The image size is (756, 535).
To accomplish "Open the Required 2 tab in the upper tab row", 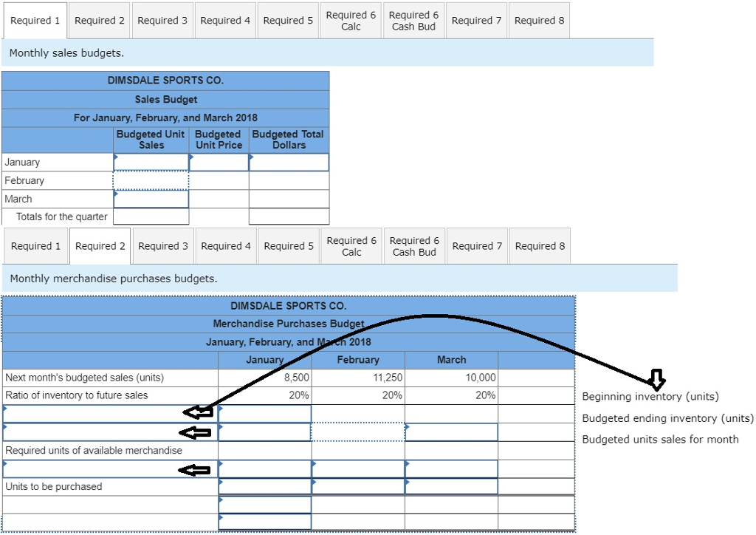I will pos(100,21).
